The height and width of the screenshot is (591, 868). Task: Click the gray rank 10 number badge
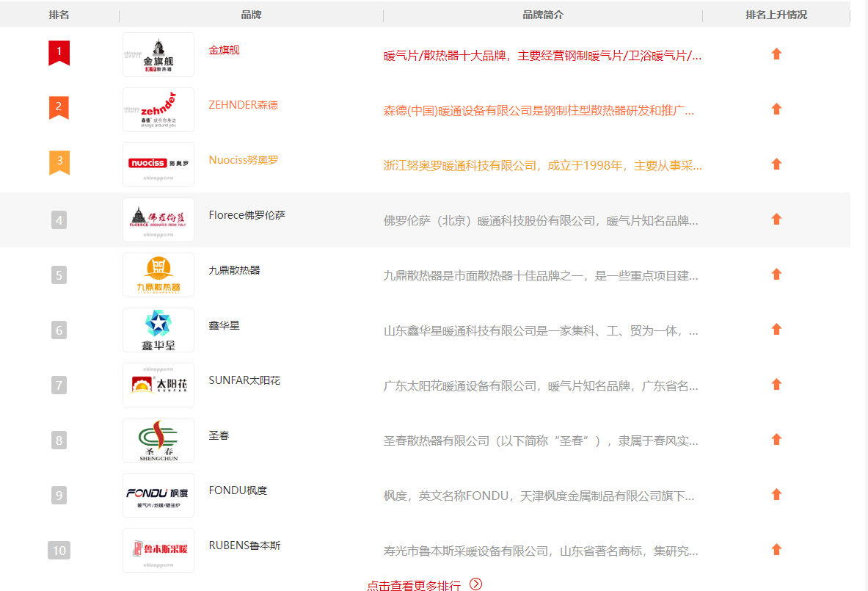point(59,551)
